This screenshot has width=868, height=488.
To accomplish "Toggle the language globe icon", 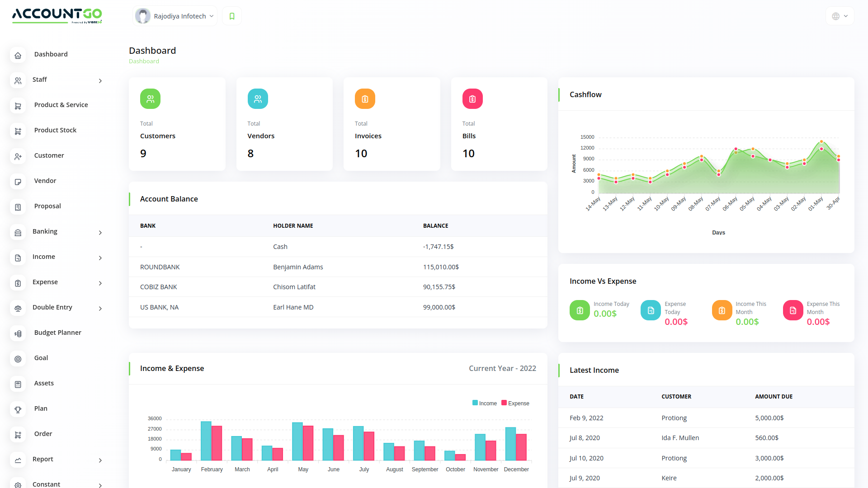I will 836,16.
